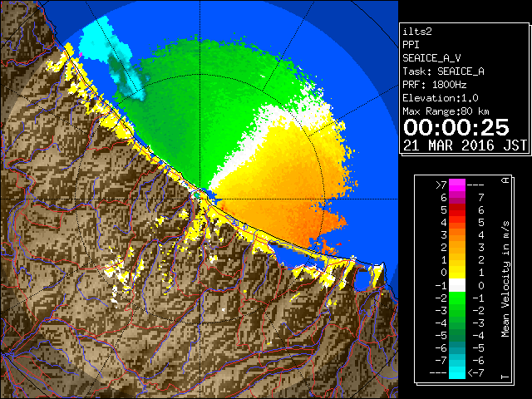The width and height of the screenshot is (532, 399).
Task: Click the '<-7' legend value
Action: [x=475, y=373]
